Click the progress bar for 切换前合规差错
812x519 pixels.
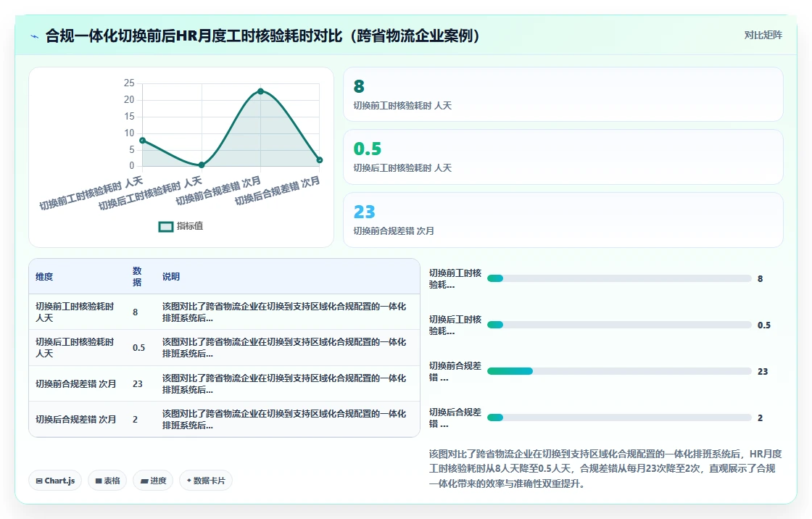click(x=619, y=371)
